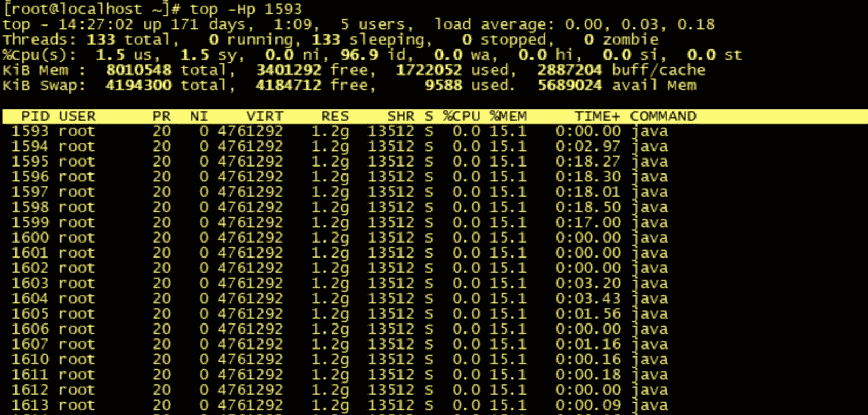Select the '2887204 buff/cache' value
This screenshot has width=868, height=415.
(621, 70)
